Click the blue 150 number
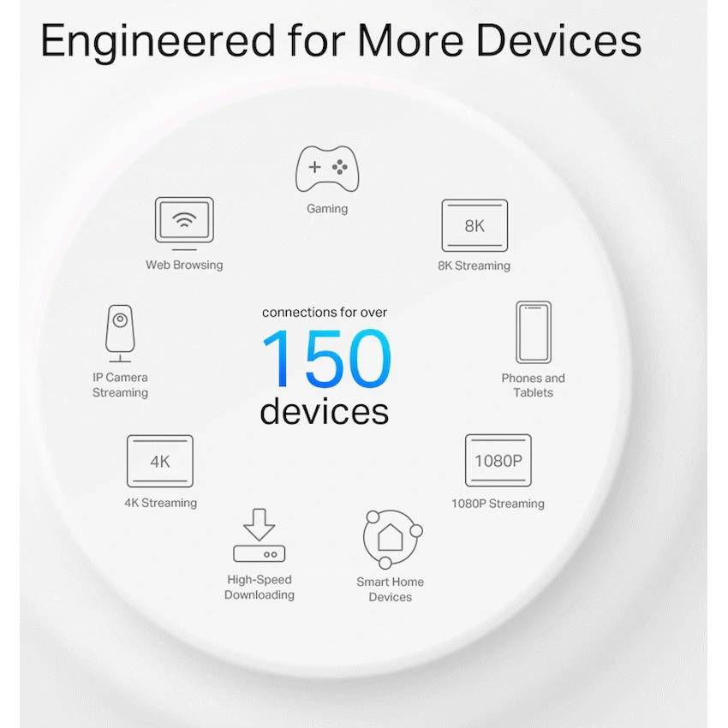Viewport: 728px width, 728px height. pyautogui.click(x=327, y=358)
